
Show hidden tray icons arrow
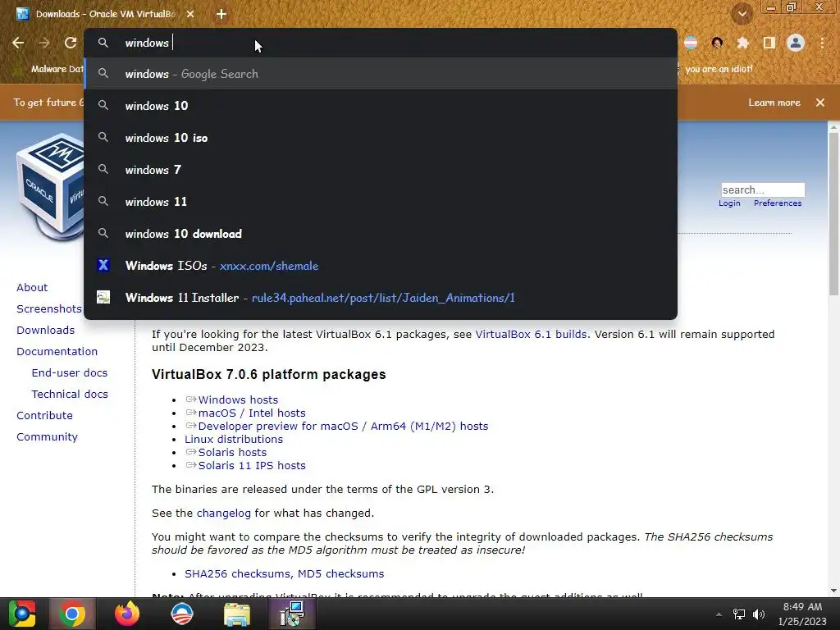coord(719,614)
